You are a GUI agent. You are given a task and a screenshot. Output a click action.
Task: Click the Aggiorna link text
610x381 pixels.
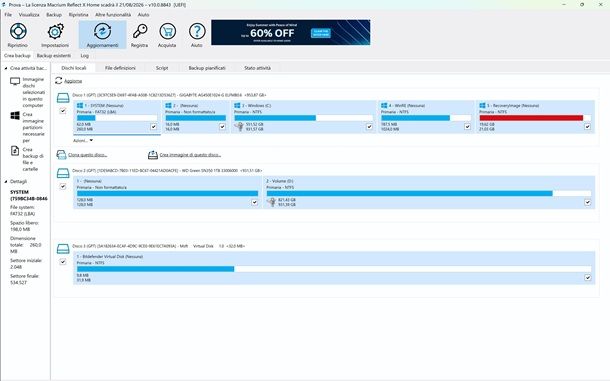pyautogui.click(x=73, y=81)
